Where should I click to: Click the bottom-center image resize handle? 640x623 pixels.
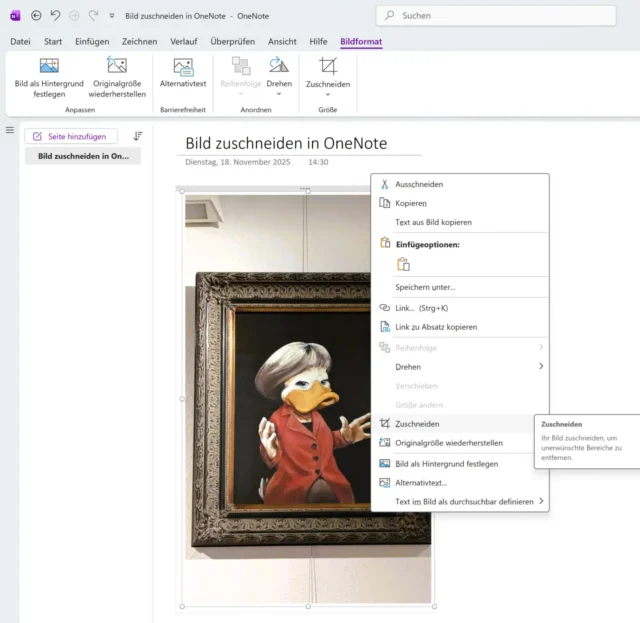coord(308,607)
